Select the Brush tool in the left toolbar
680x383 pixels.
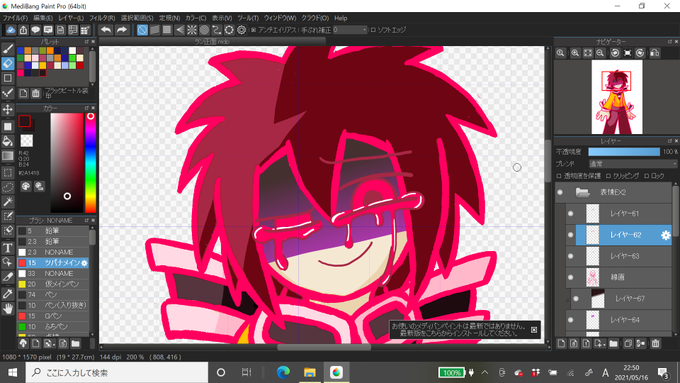[8, 49]
